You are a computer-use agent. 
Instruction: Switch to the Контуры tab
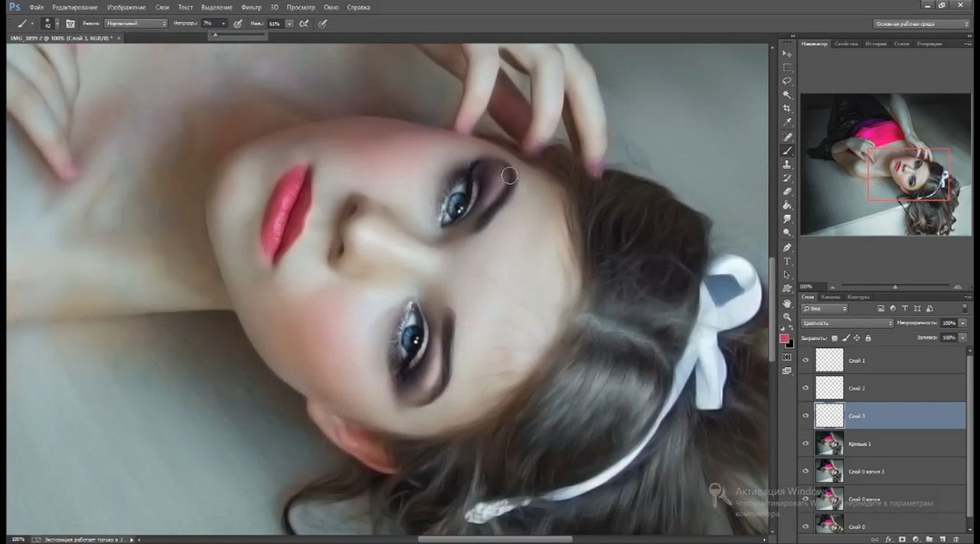click(858, 297)
